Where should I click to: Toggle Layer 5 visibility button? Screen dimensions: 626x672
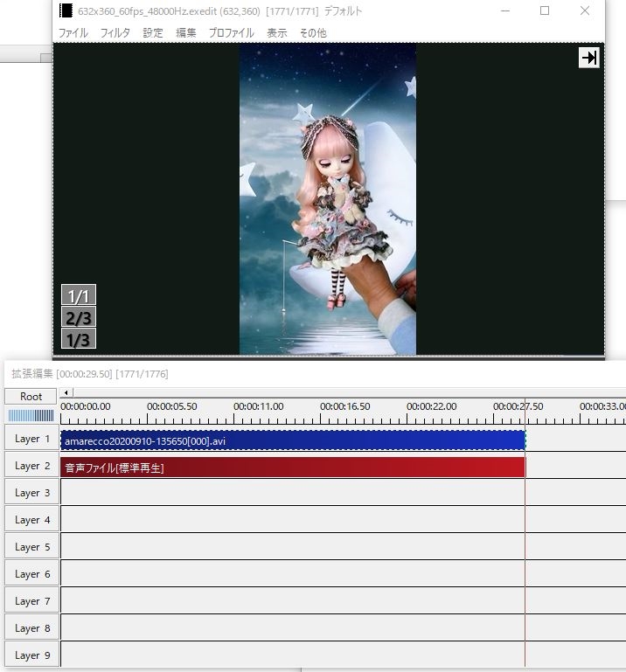tap(32, 547)
